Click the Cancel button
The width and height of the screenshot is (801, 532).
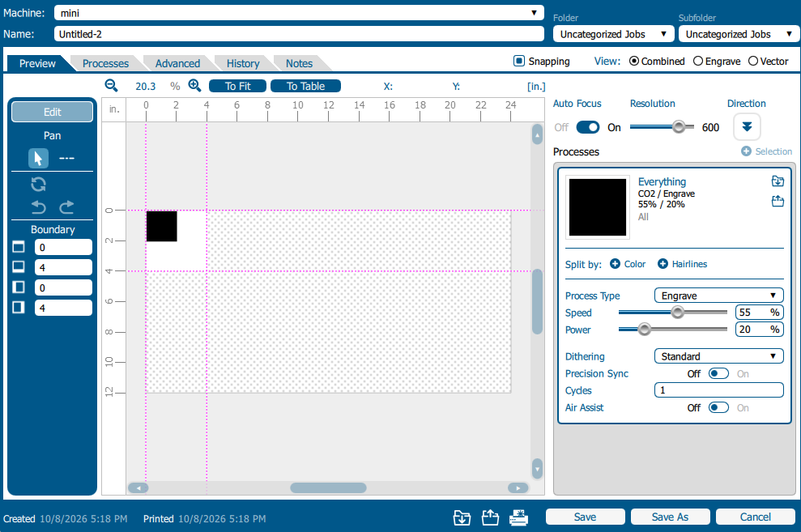pyautogui.click(x=756, y=517)
